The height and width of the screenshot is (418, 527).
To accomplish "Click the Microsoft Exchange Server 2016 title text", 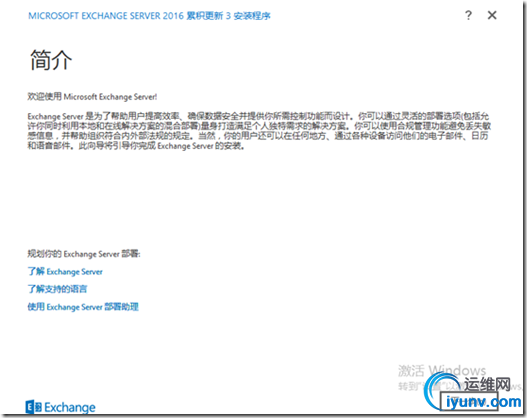I will [x=149, y=16].
